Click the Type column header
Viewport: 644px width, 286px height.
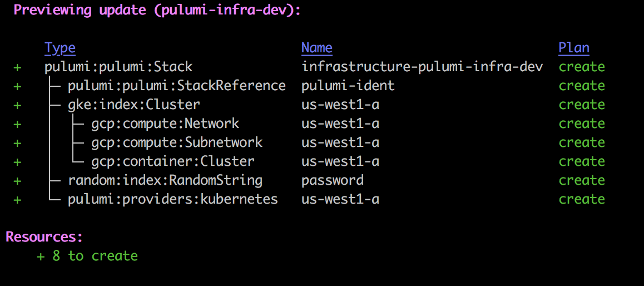[60, 48]
